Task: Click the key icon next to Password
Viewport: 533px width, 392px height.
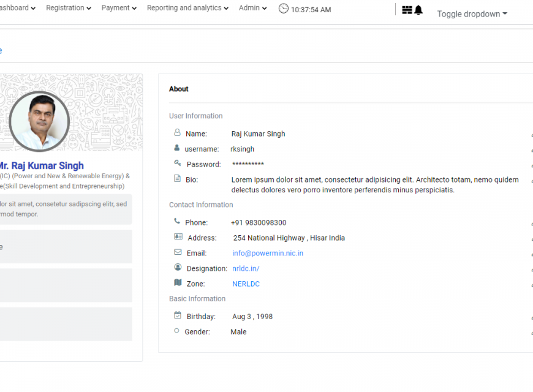Action: pos(178,163)
